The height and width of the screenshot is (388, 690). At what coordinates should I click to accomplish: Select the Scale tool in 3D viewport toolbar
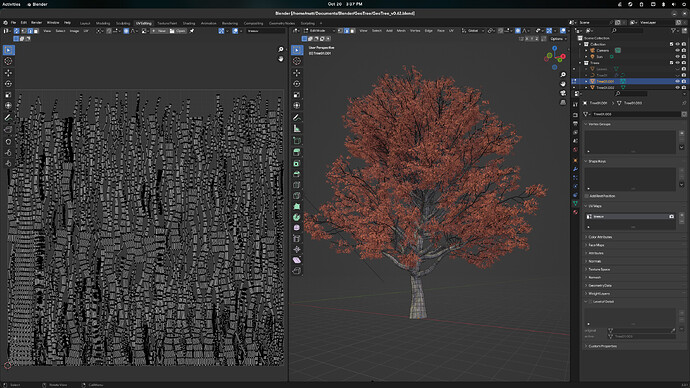(297, 95)
